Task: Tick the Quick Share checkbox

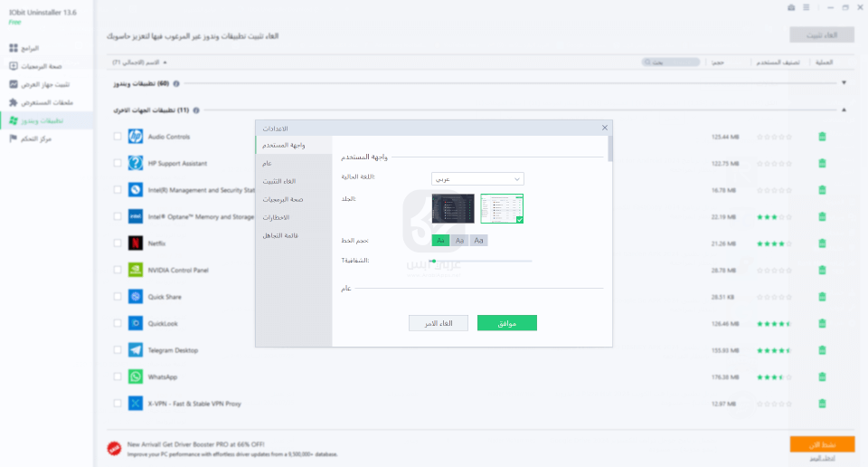Action: click(118, 296)
